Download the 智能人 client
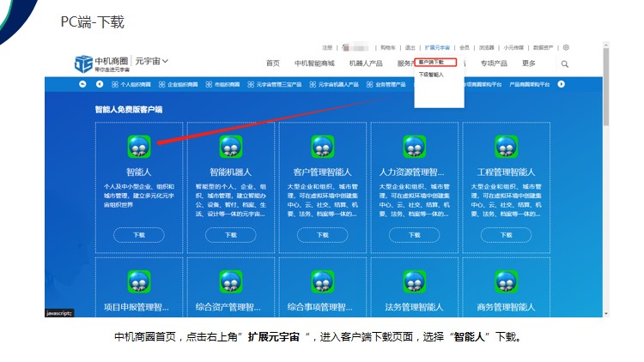This screenshot has width=644, height=362. 139,235
